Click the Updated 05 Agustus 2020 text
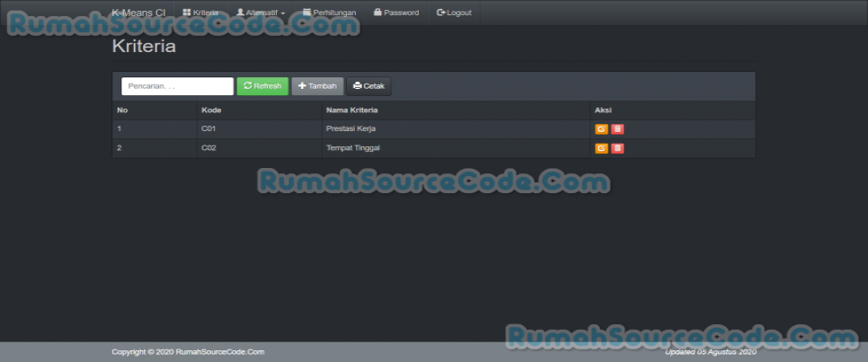The width and height of the screenshot is (868, 362). pos(710,352)
